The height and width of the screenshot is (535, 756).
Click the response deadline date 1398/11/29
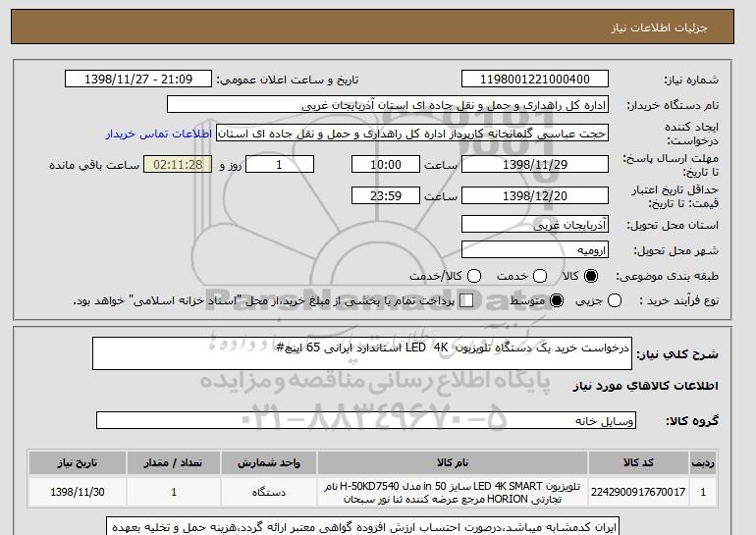(535, 164)
